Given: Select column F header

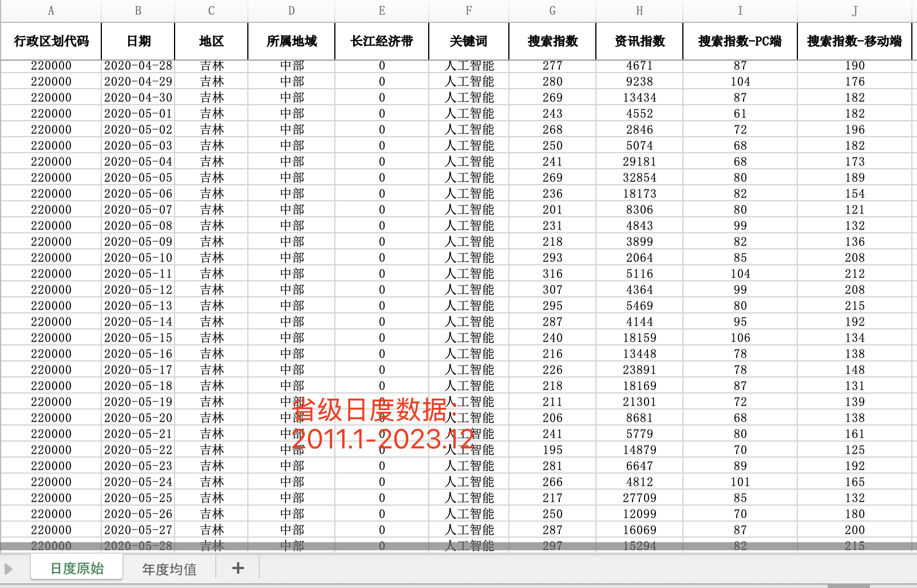Looking at the screenshot, I should pyautogui.click(x=469, y=11).
